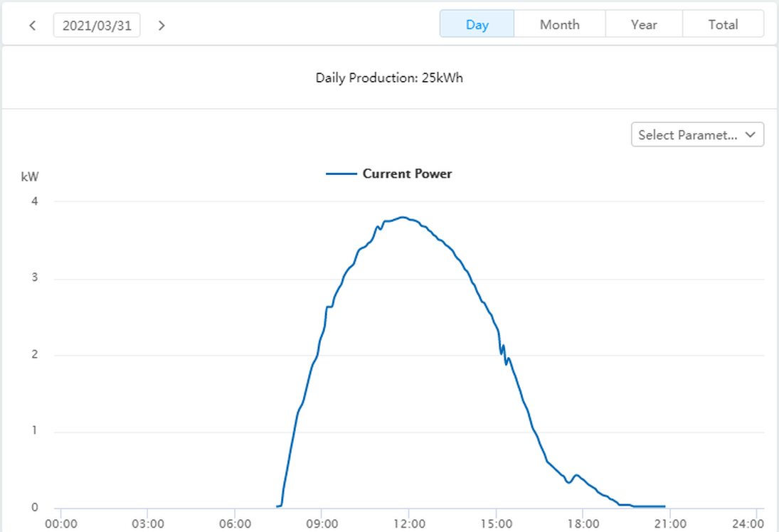Click the 24:00 time axis label
The width and height of the screenshot is (779, 532).
tap(747, 524)
